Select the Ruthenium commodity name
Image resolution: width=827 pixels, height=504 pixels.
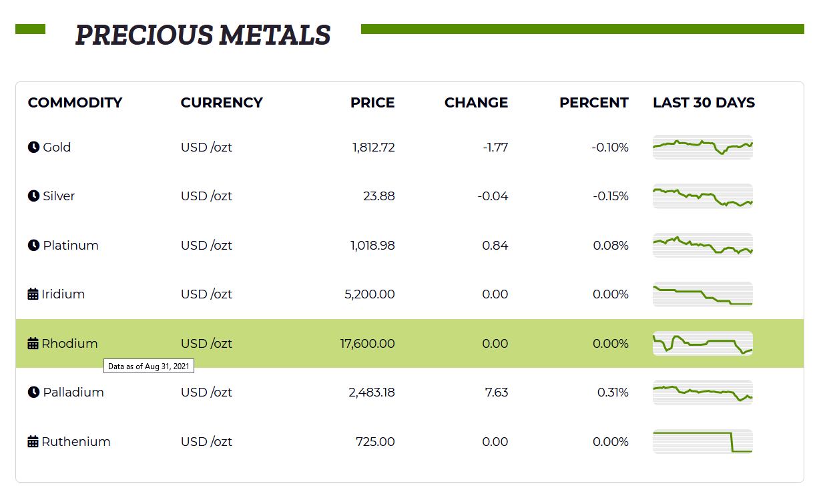(x=75, y=441)
